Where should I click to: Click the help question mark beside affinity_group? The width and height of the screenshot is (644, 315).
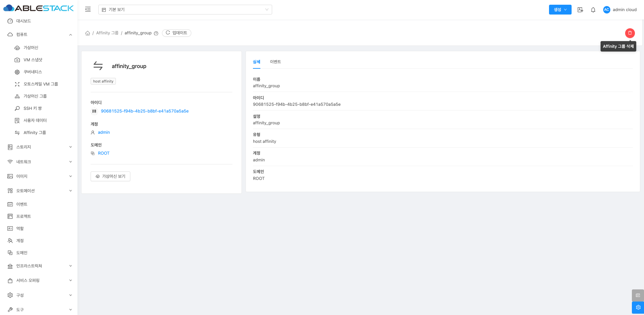(x=156, y=33)
